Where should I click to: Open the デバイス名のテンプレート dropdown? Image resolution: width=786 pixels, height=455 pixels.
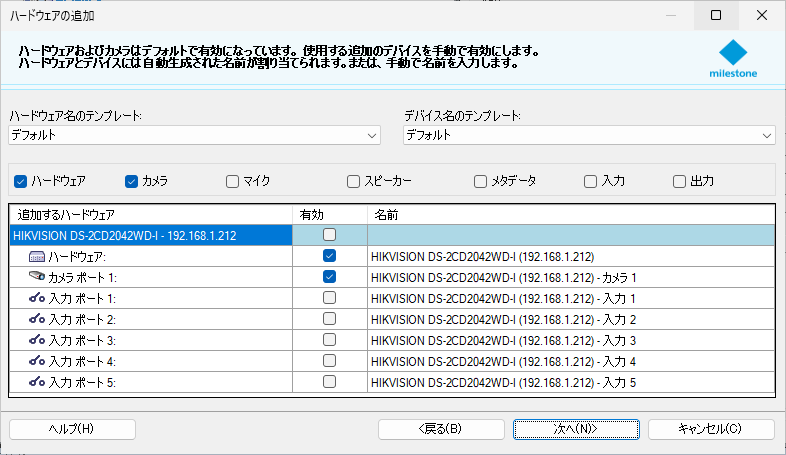point(589,135)
